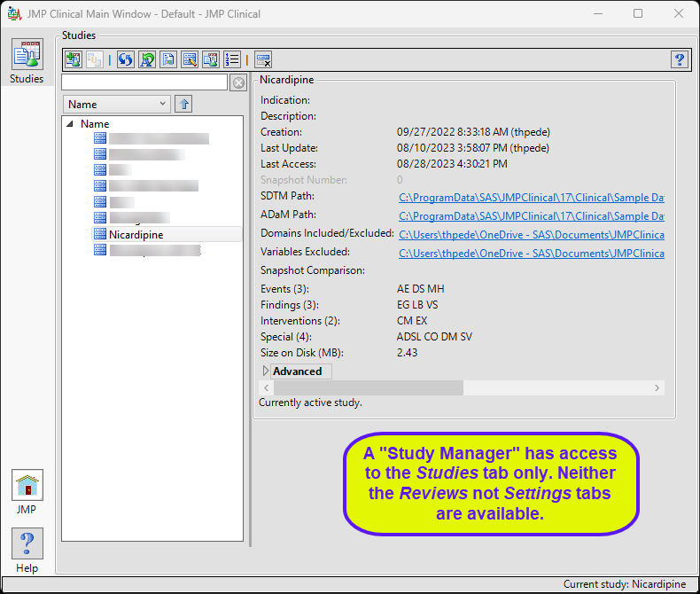Image resolution: width=700 pixels, height=594 pixels.
Task: Click the remove study X icon
Action: (x=263, y=59)
